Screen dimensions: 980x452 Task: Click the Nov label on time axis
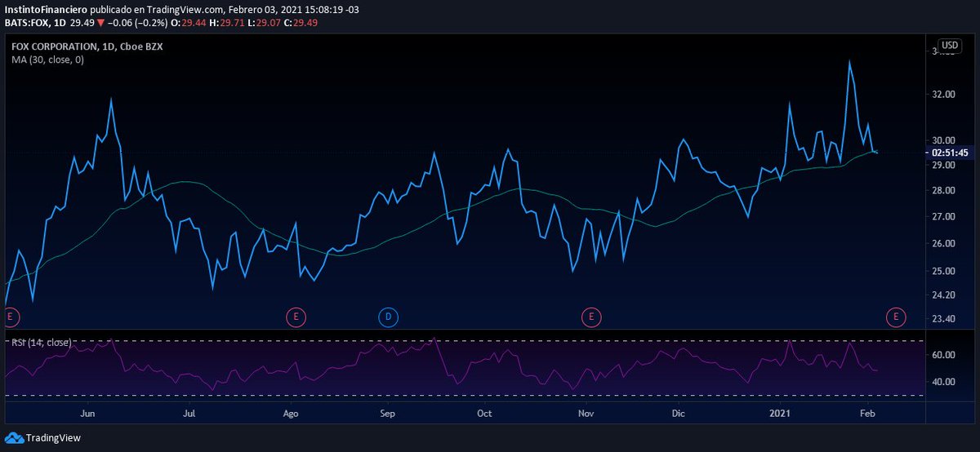[x=585, y=414]
